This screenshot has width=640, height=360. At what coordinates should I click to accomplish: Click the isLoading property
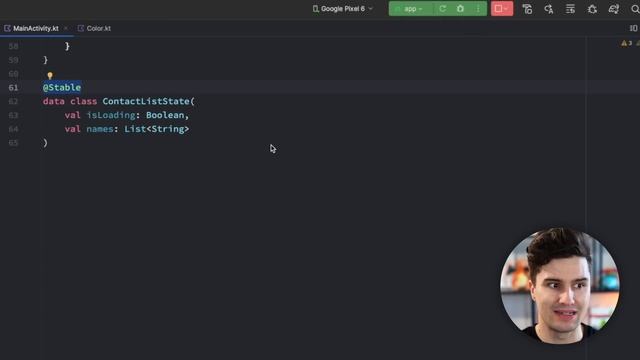pos(111,115)
